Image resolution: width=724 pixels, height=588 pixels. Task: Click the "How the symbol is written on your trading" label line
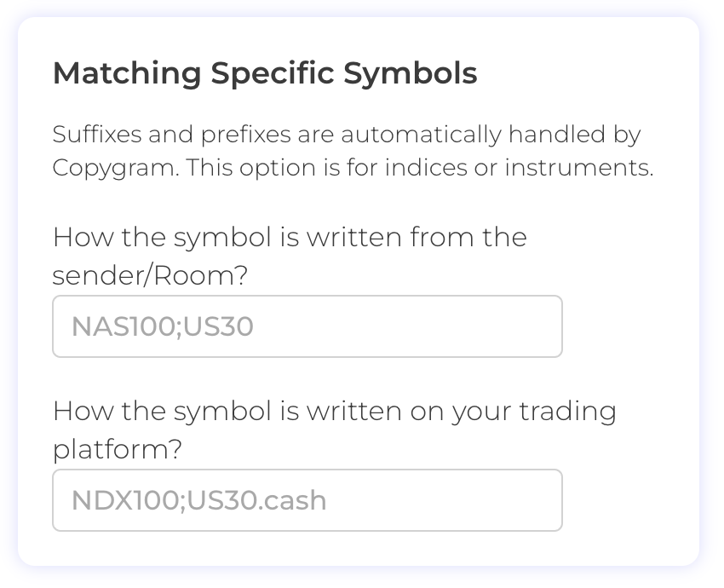point(334,411)
